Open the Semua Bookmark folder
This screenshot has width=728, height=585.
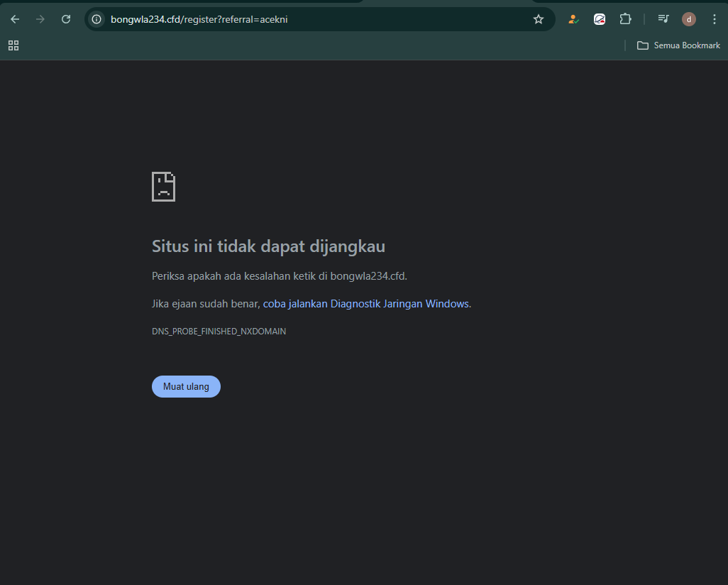[678, 45]
